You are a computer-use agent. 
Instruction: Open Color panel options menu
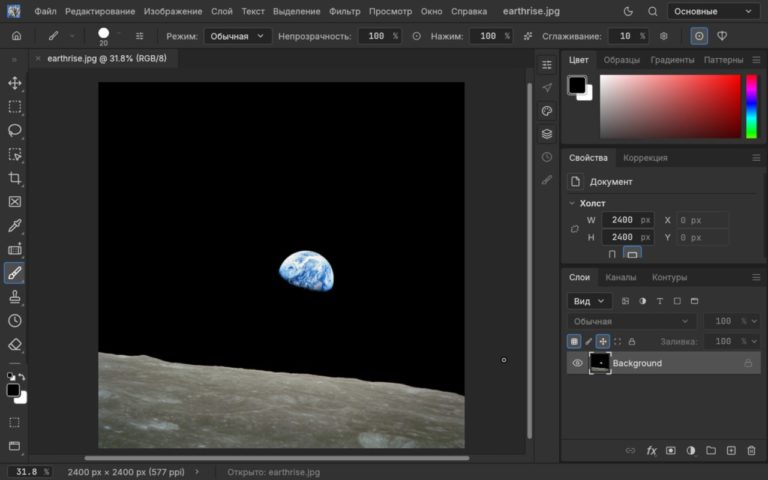pyautogui.click(x=756, y=60)
